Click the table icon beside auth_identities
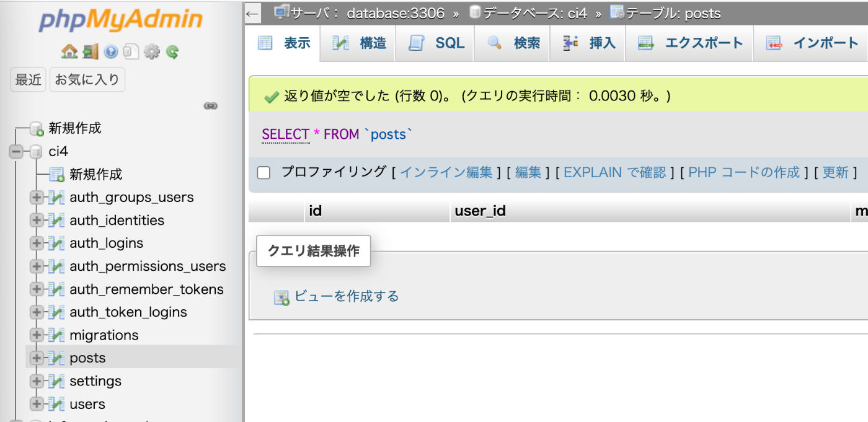The height and width of the screenshot is (422, 868). [x=57, y=221]
